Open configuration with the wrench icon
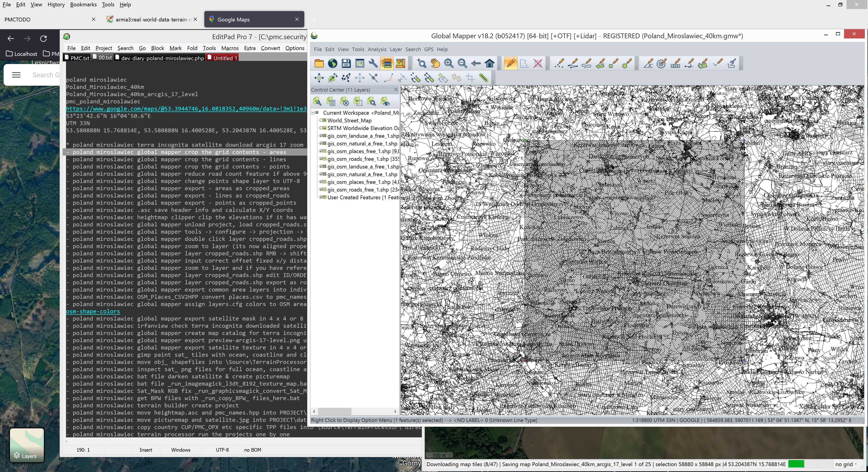The width and height of the screenshot is (868, 472). pos(373,63)
